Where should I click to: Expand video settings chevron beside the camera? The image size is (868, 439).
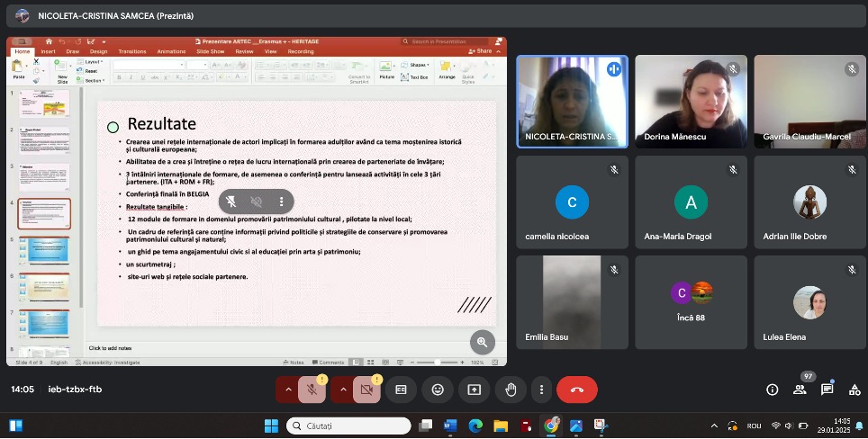tap(341, 390)
